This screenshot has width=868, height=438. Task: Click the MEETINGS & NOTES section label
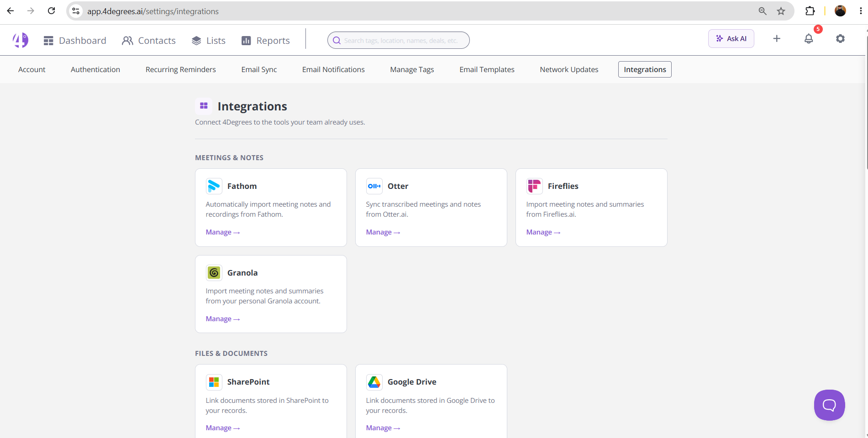tap(229, 158)
